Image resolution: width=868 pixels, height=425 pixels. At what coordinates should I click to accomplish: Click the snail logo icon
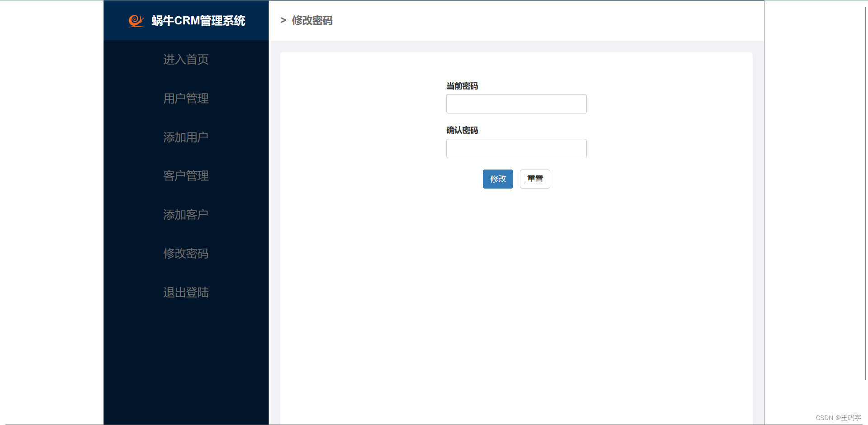click(x=136, y=21)
